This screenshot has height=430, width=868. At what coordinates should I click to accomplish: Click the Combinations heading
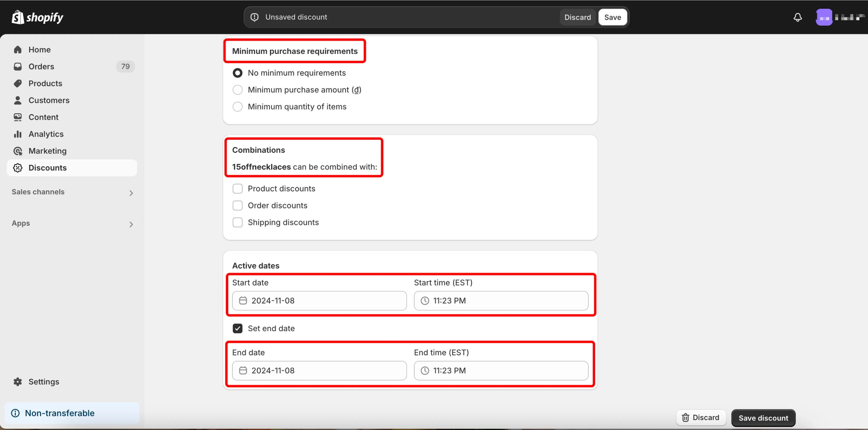pos(258,150)
